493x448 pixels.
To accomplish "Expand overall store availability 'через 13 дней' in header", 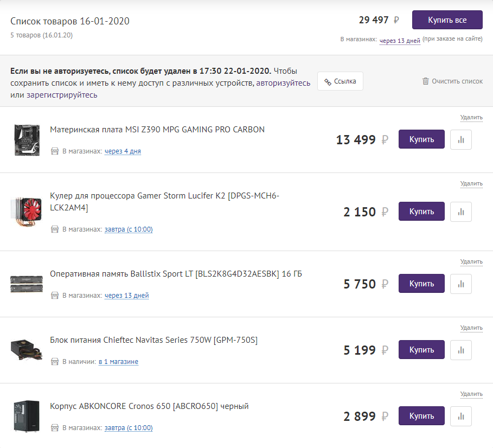I will tap(400, 40).
